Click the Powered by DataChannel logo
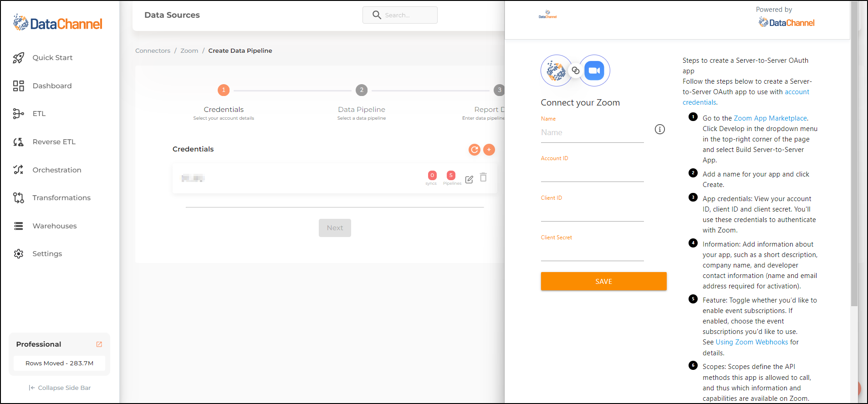868x404 pixels. [786, 22]
